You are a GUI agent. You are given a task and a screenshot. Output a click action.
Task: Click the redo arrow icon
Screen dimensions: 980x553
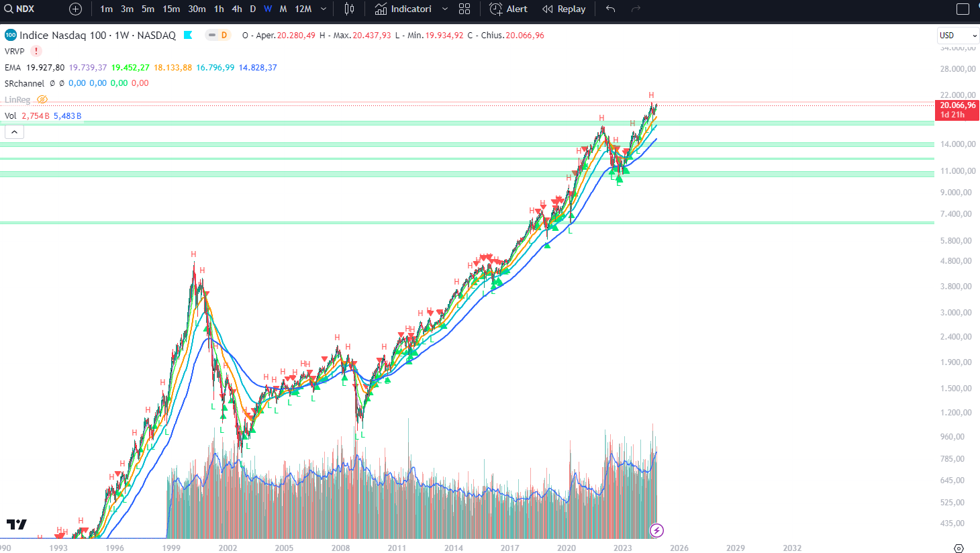[x=634, y=9]
